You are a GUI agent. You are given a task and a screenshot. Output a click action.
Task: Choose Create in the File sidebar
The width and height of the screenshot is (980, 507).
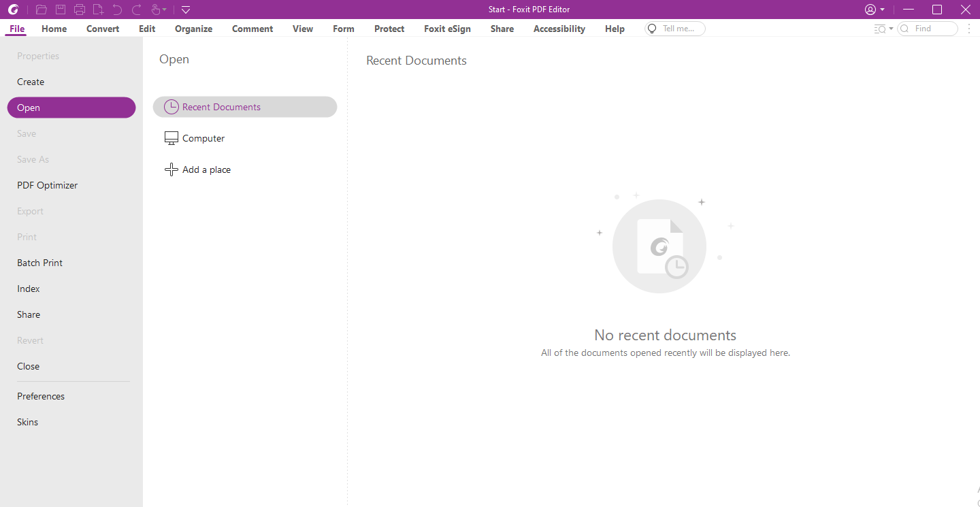click(71, 82)
